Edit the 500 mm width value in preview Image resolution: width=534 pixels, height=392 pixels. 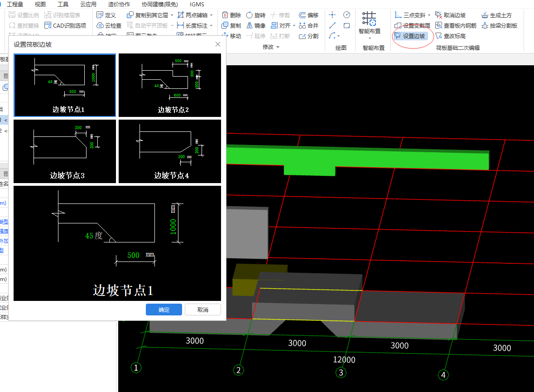133,255
